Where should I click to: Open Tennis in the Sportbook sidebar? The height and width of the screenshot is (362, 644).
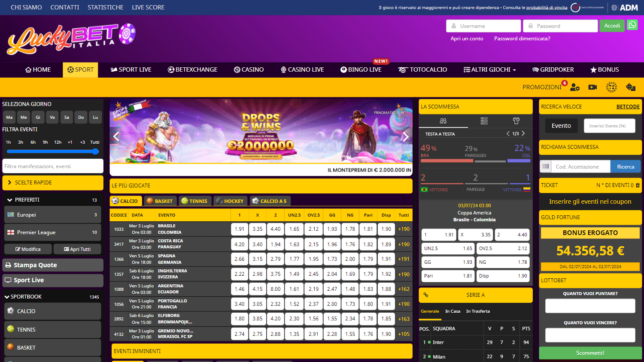click(53, 329)
